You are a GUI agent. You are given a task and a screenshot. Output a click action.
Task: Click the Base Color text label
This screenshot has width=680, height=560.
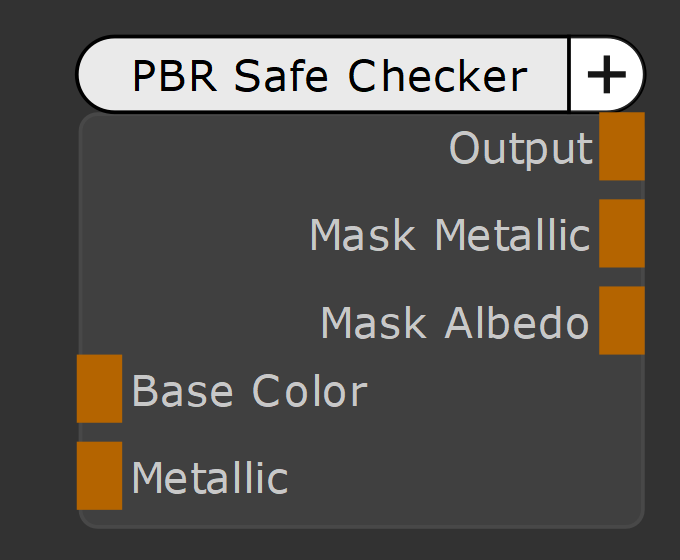click(249, 391)
